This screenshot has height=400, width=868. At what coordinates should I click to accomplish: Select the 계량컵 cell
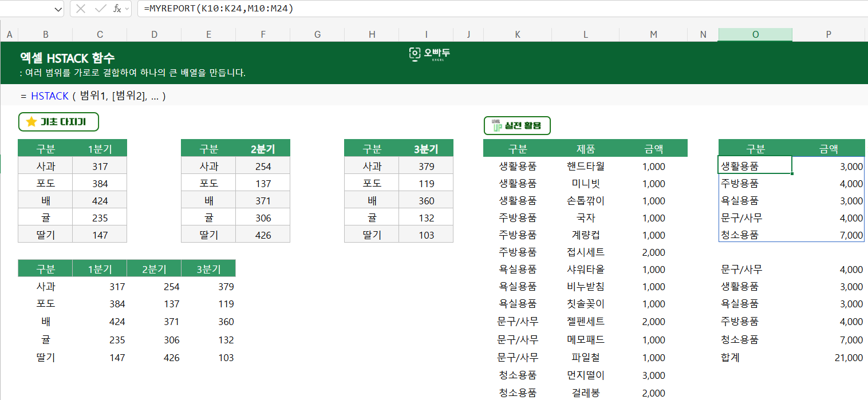coord(586,235)
